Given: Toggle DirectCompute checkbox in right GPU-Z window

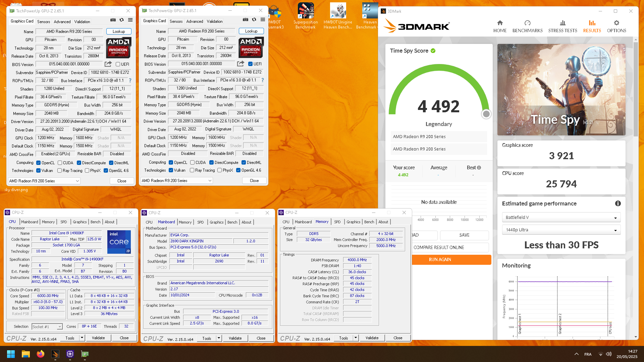Looking at the screenshot, I should 211,163.
